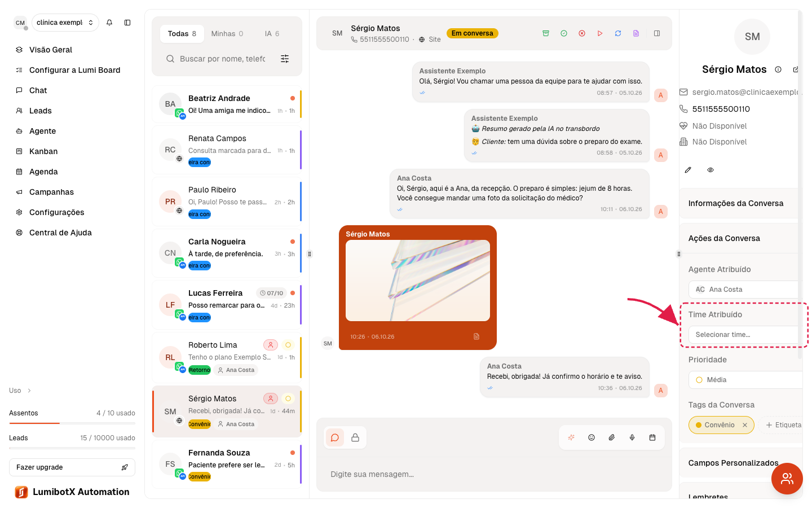
Task: Click the Em conversa status badge
Action: point(473,33)
